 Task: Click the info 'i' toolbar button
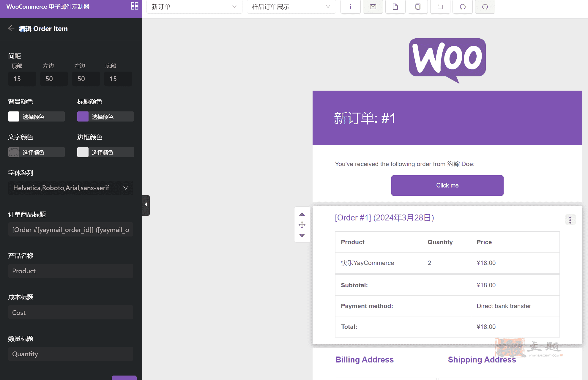[x=351, y=7]
